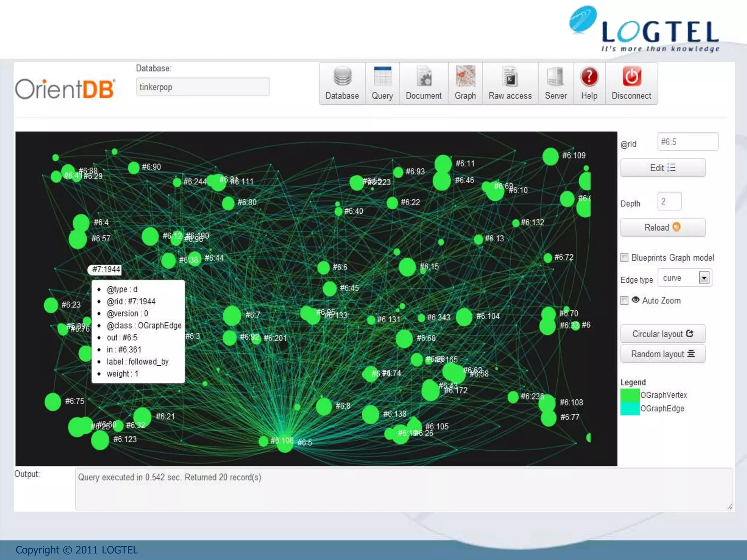Image resolution: width=747 pixels, height=560 pixels.
Task: Click the Depth input field
Action: 669,201
